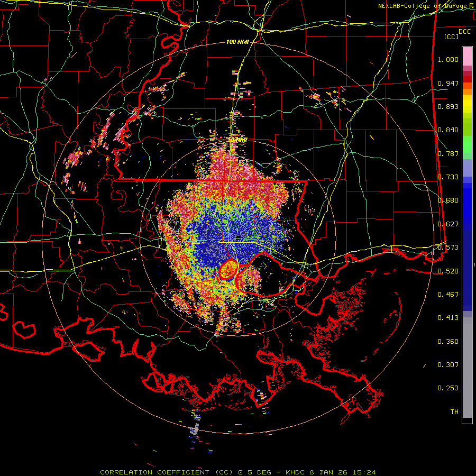Select the 0.253 scale value
Screen dimensions: 476x476
448,388
